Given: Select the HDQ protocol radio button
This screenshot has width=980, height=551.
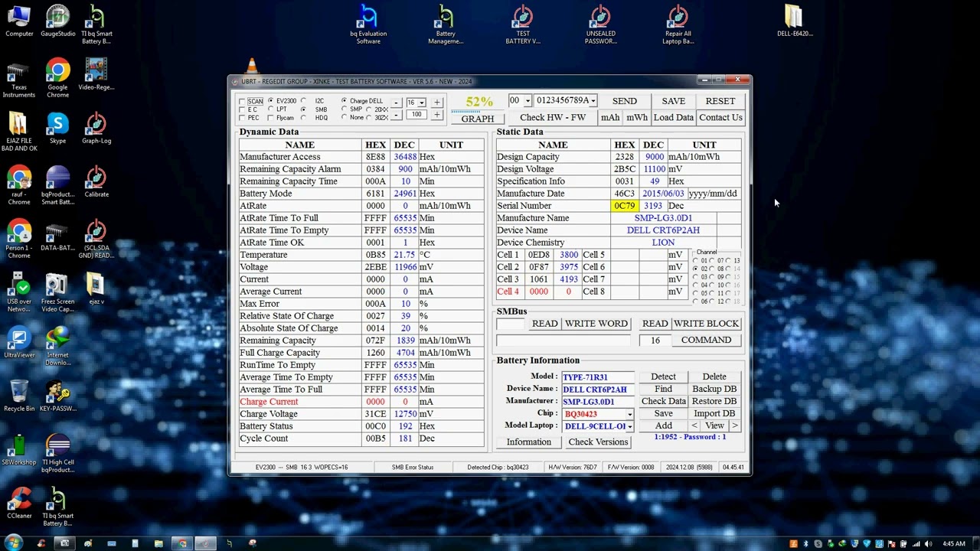Looking at the screenshot, I should (303, 117).
